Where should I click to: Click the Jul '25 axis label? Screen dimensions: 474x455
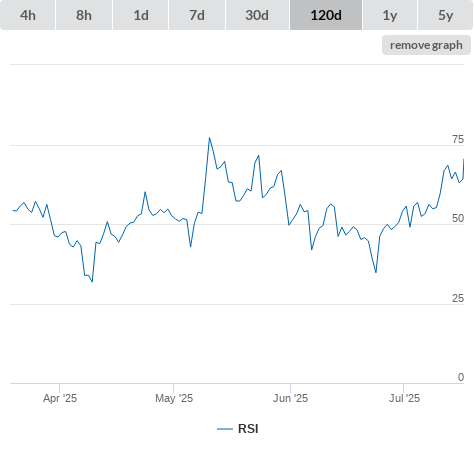pyautogui.click(x=404, y=398)
